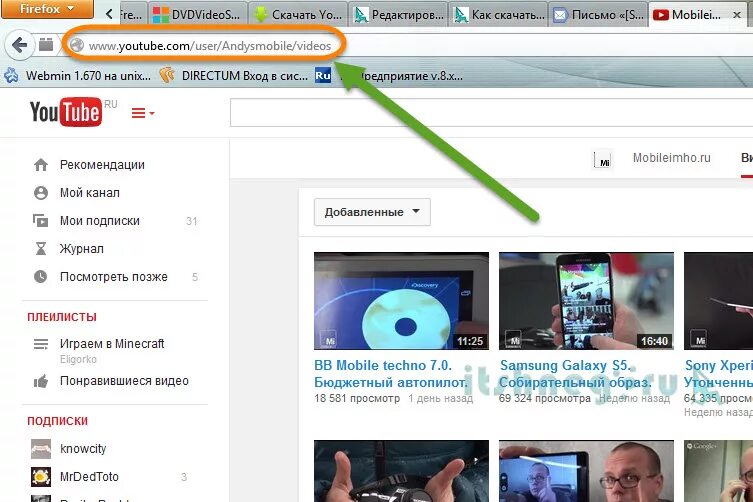Open the ПОДПИСКИ section heading

click(58, 421)
